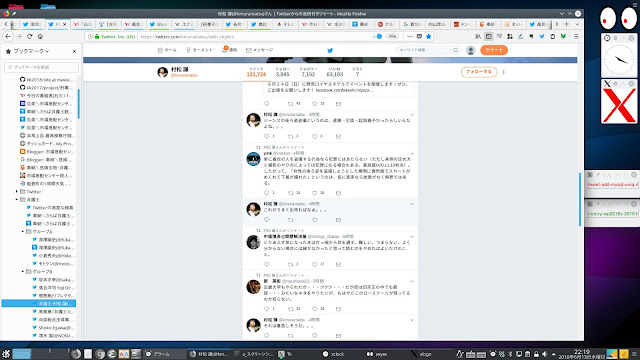This screenshot has height=360, width=640.
Task: Toggle the bookmark star for this page
Action: tap(429, 36)
